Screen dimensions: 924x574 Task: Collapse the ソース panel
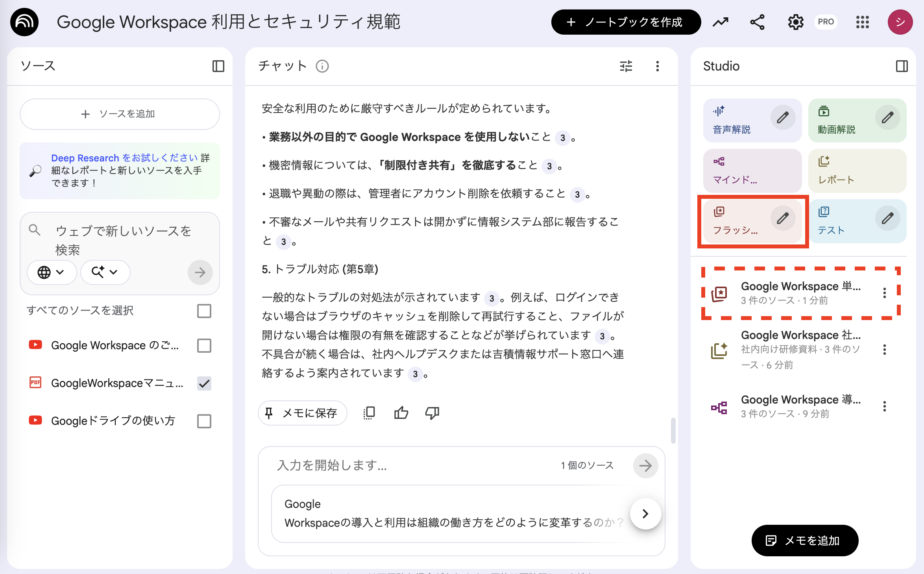pos(219,66)
